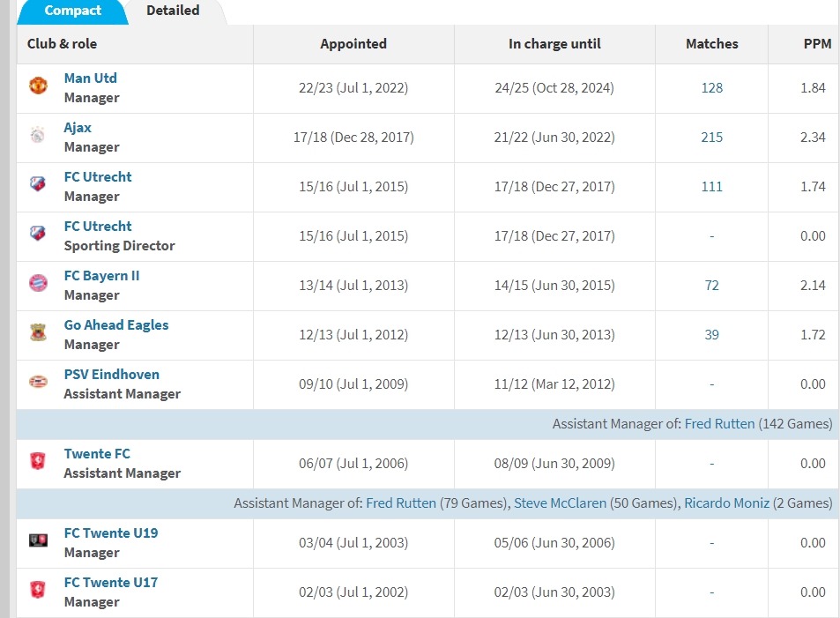The image size is (840, 618).
Task: Switch to the Detailed tab
Action: [x=173, y=11]
